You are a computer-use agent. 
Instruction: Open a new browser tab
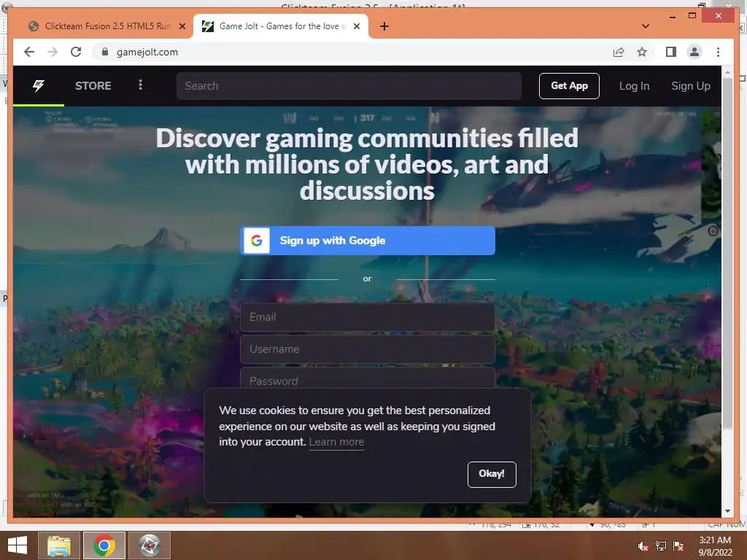tap(384, 26)
